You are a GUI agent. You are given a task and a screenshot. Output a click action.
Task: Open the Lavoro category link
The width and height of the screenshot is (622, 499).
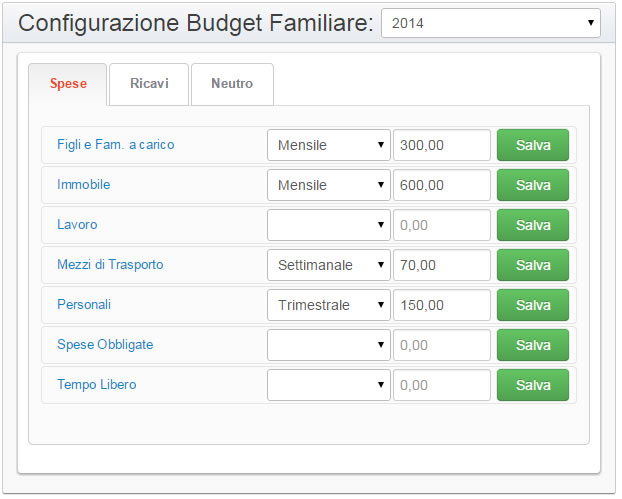[77, 225]
